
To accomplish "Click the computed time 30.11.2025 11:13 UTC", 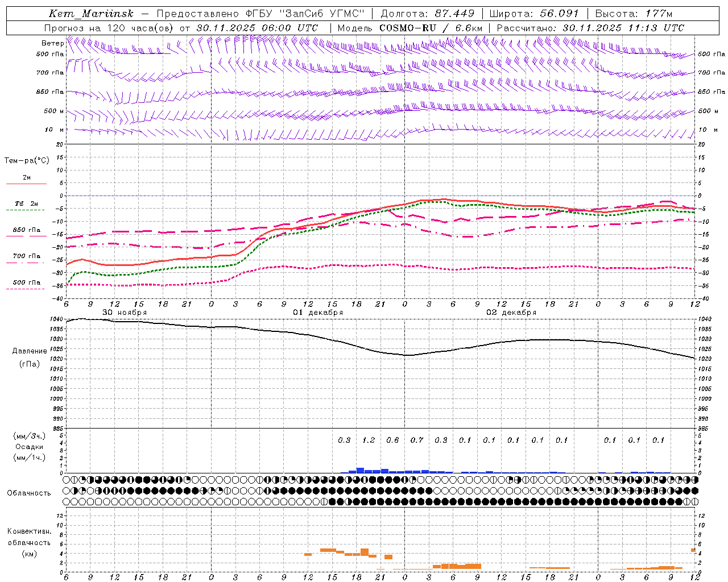I will tap(623, 28).
